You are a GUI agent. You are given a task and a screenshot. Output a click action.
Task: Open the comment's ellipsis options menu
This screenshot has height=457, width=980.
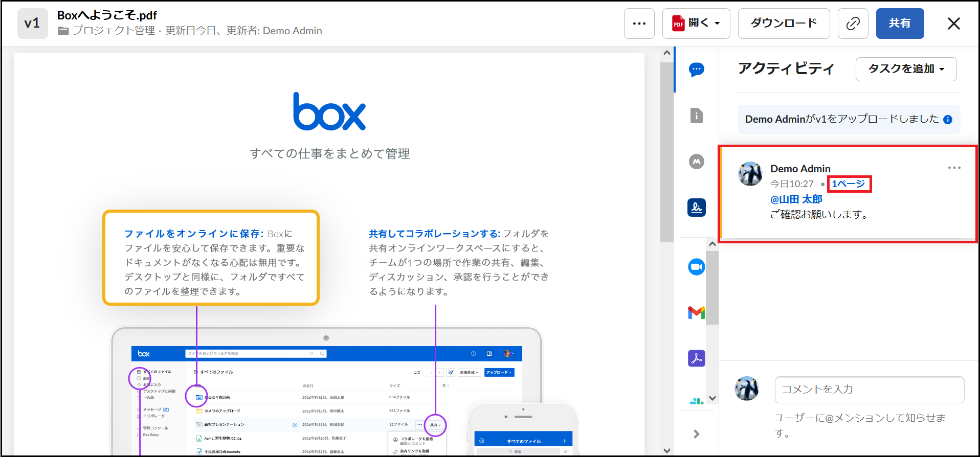pyautogui.click(x=954, y=168)
